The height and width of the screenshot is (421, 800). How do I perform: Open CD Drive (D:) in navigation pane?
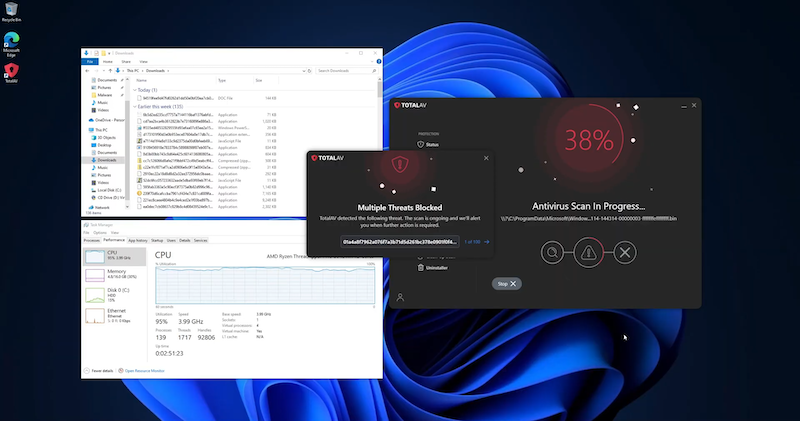pos(108,197)
